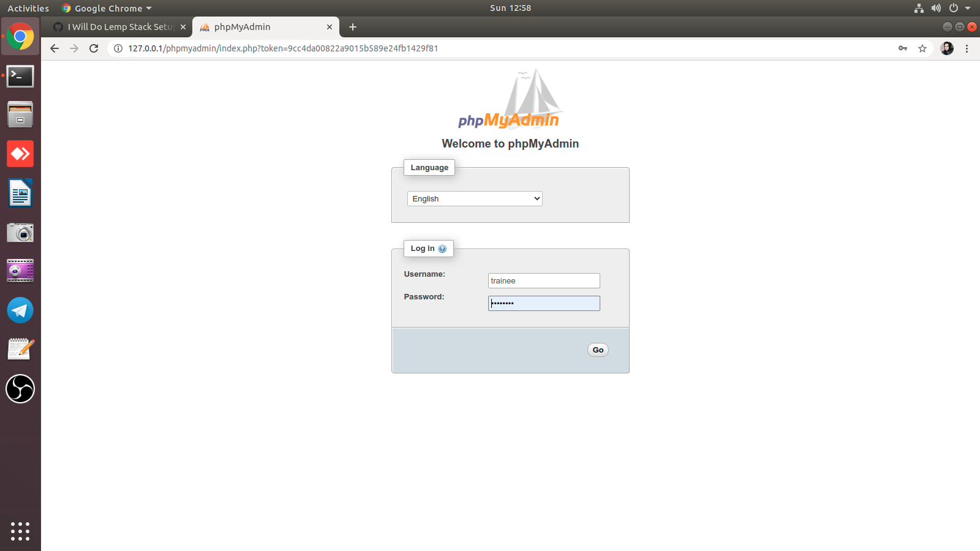Open the text editor notepad dock icon
The width and height of the screenshot is (980, 551).
tap(20, 349)
